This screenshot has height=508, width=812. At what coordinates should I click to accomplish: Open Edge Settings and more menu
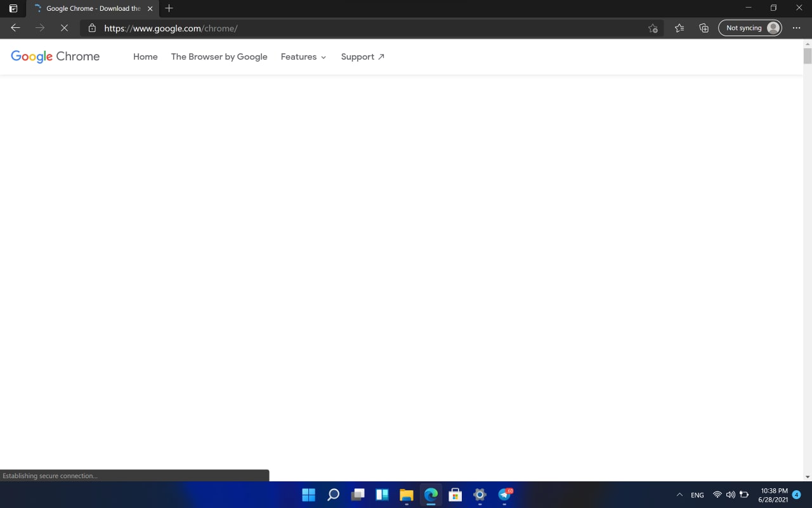[797, 28]
